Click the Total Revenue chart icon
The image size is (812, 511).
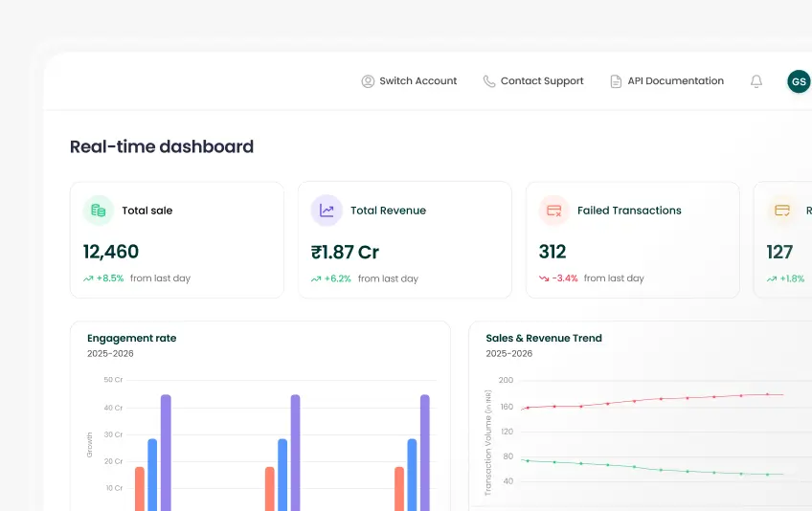[x=327, y=211]
